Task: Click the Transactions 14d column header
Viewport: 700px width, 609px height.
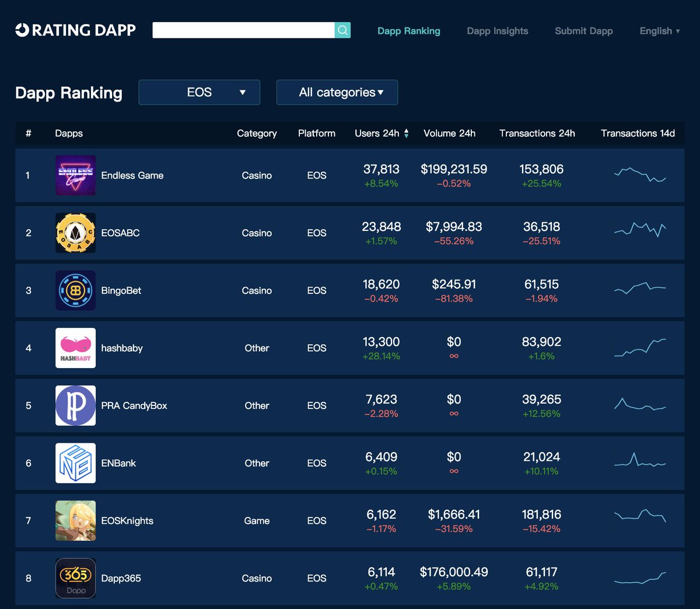Action: [638, 134]
